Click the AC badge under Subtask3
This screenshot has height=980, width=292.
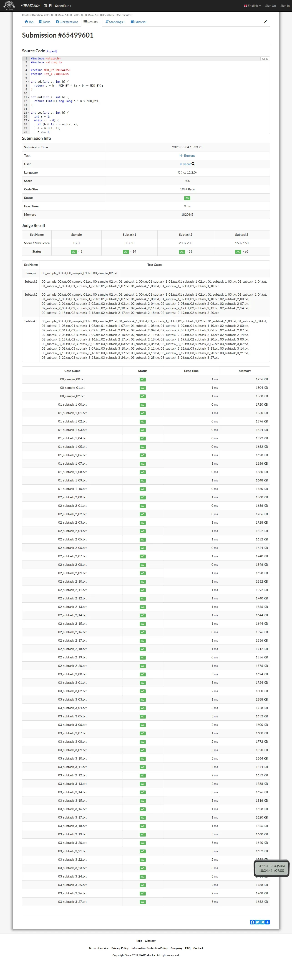(x=238, y=251)
